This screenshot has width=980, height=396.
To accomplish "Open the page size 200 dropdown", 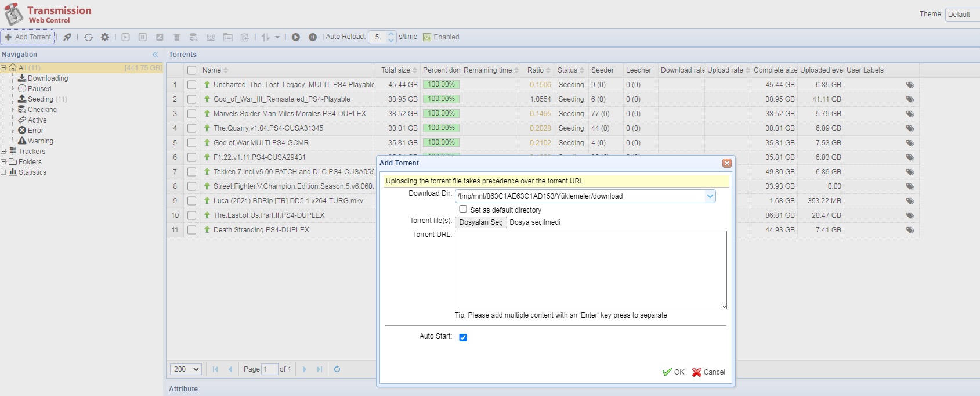I will [186, 369].
